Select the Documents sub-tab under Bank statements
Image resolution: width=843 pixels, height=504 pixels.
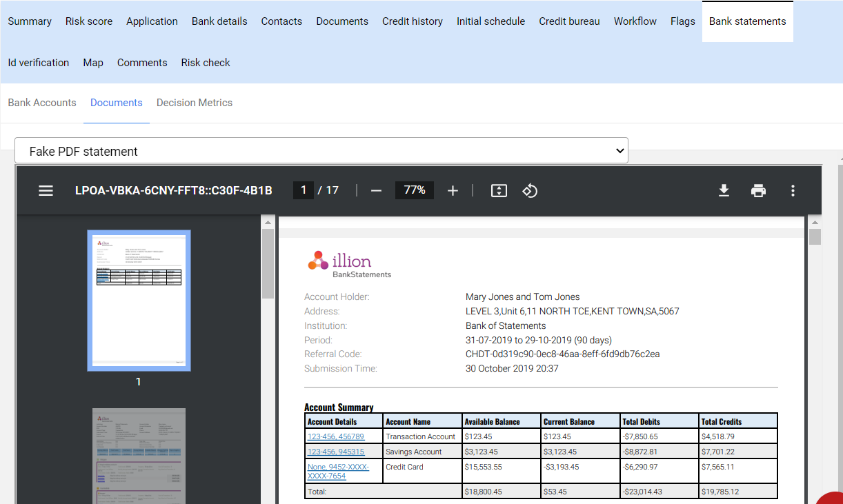(x=117, y=103)
